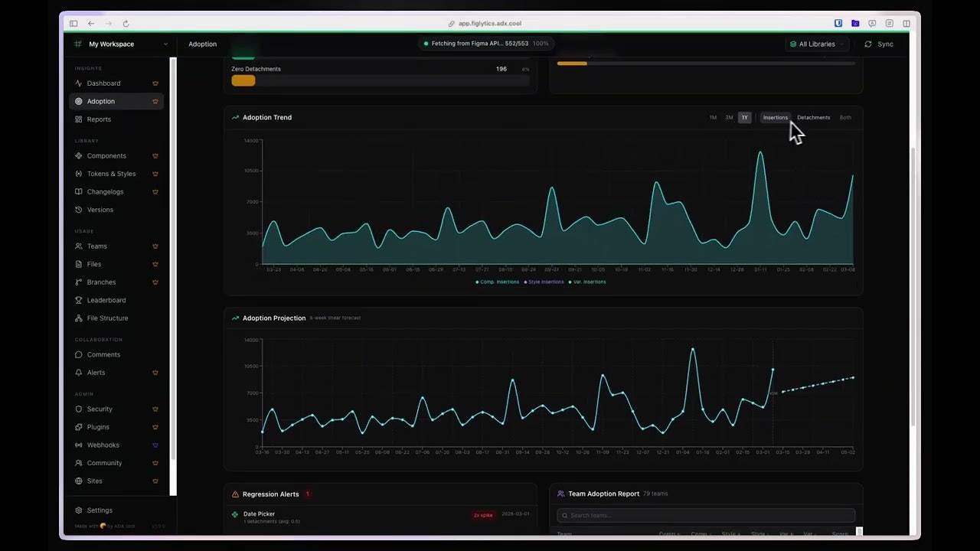This screenshot has width=980, height=551.
Task: Expand the My Workspace dropdown
Action: click(x=121, y=44)
